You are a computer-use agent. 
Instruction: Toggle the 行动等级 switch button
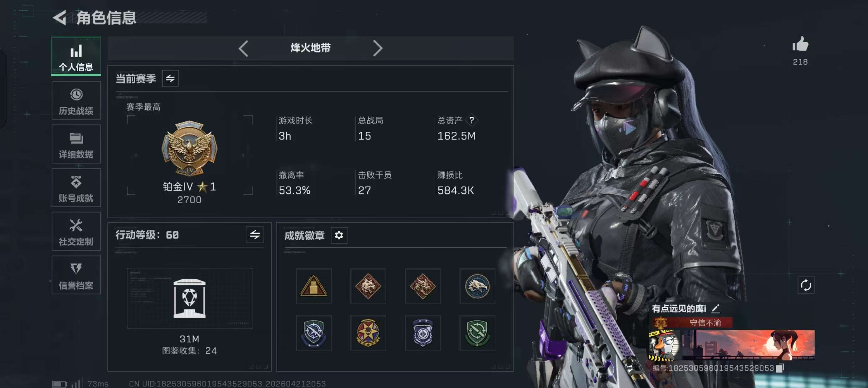[255, 235]
